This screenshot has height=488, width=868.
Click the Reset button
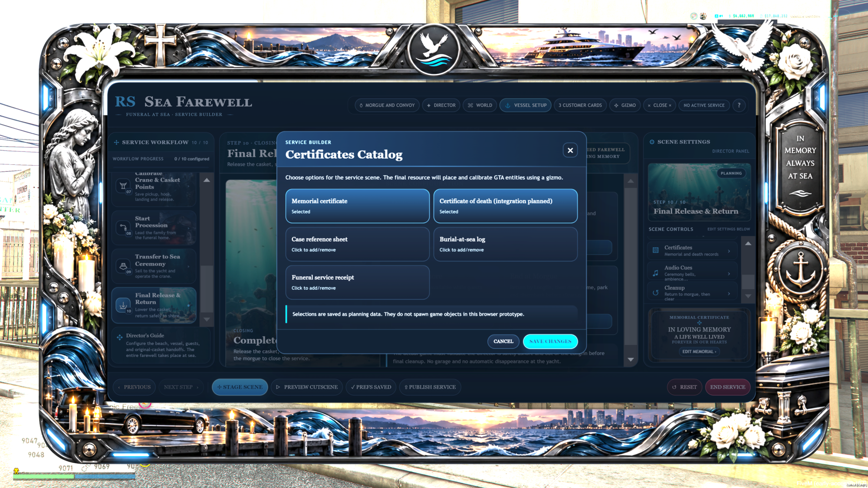(x=684, y=387)
